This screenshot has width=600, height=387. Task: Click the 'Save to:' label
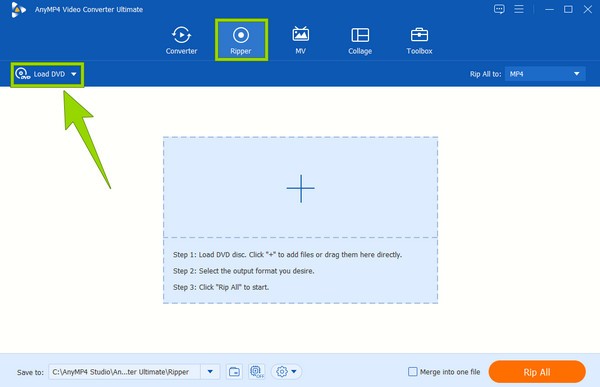30,372
